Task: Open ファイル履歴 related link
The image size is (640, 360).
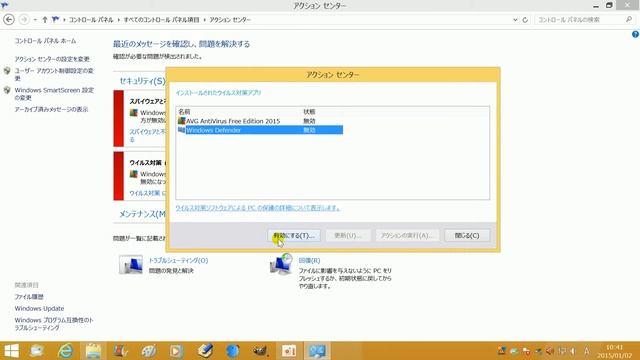Action: tap(29, 297)
